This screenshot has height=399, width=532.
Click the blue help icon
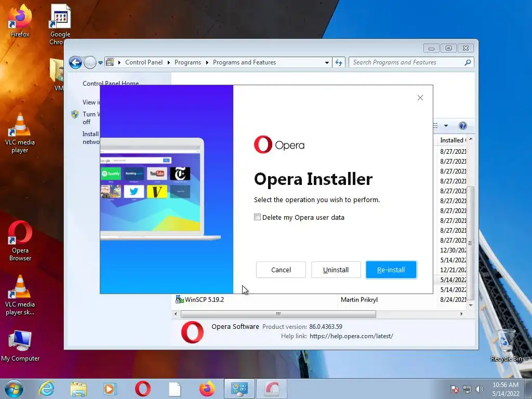pos(462,126)
